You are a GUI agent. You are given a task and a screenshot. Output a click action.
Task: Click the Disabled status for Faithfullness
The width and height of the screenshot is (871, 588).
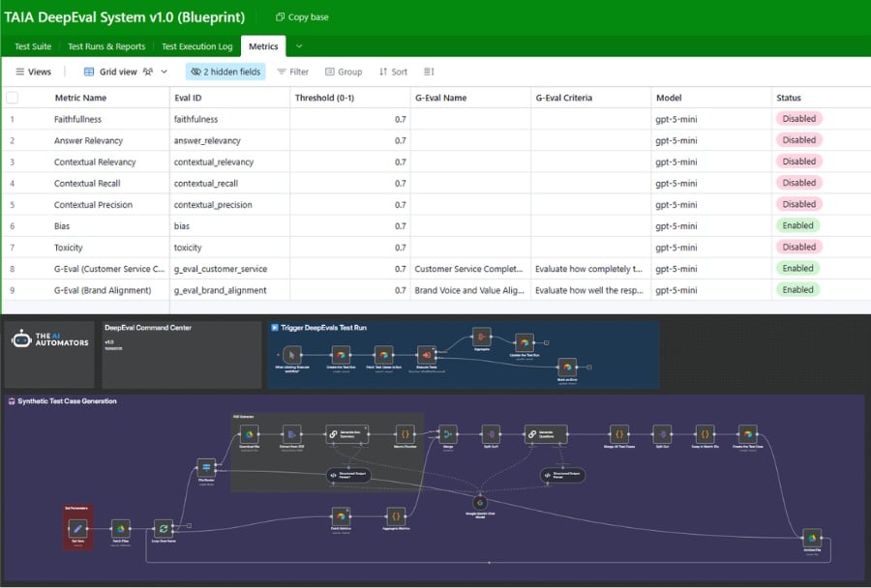[797, 119]
